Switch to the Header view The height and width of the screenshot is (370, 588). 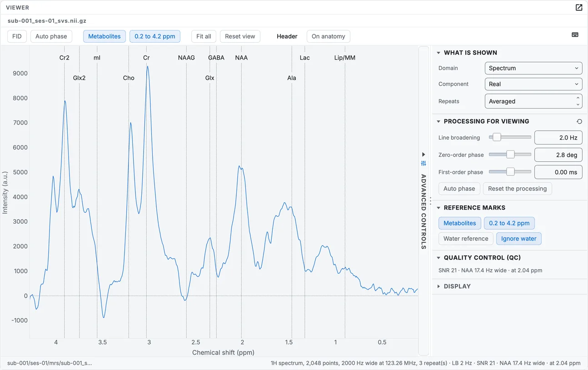287,36
